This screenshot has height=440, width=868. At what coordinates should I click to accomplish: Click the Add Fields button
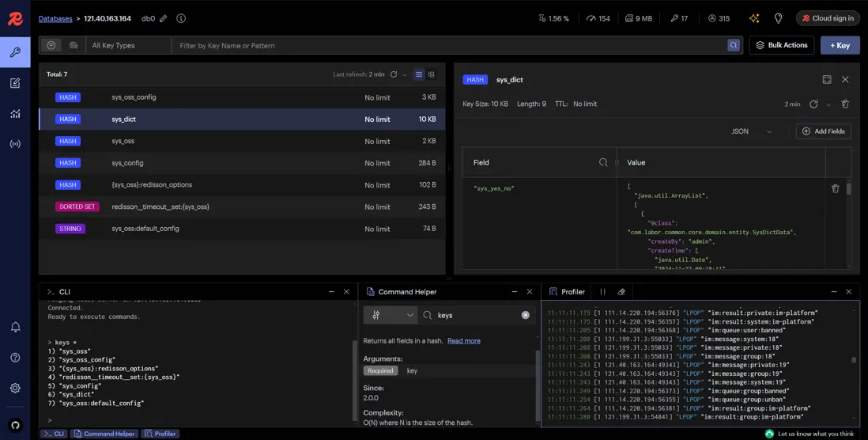[824, 131]
